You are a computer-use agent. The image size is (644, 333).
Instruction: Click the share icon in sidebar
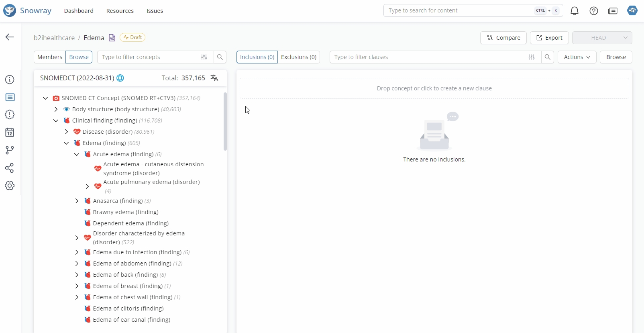(10, 168)
